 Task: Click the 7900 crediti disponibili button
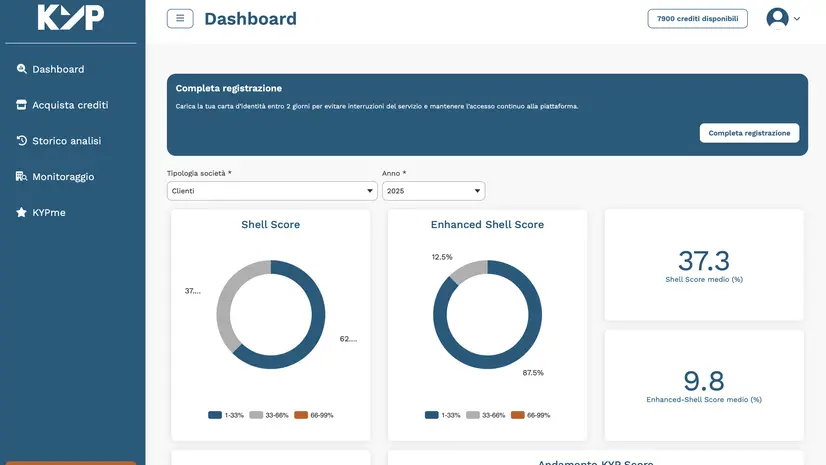tap(697, 18)
